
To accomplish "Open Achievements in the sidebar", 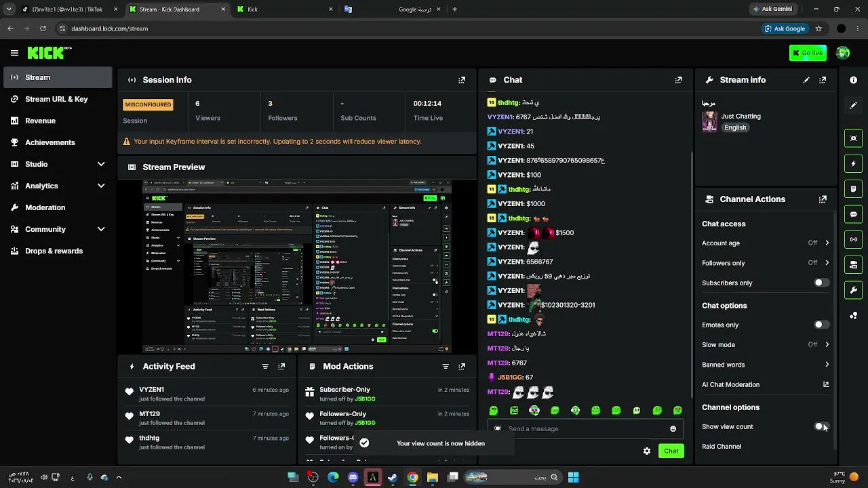I will tap(57, 142).
